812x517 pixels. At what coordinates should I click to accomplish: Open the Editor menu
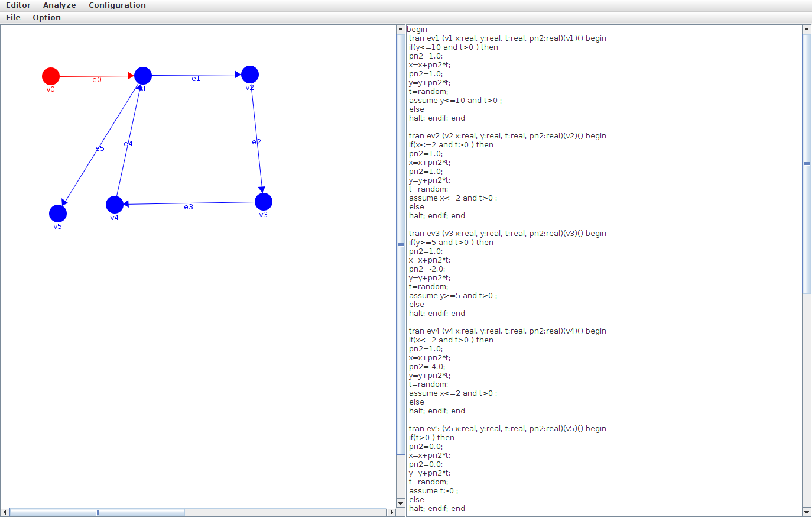(18, 5)
